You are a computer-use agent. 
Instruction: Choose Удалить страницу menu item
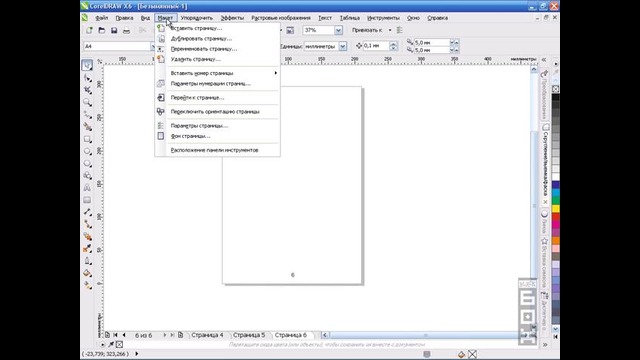coord(218,59)
